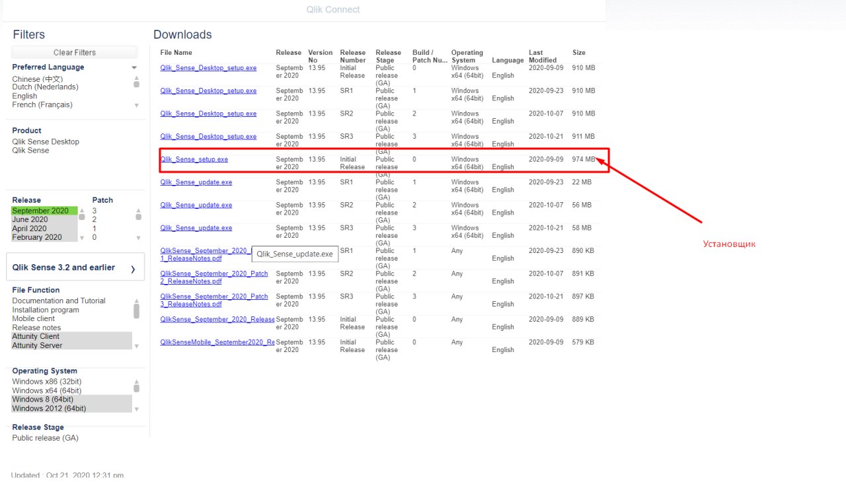846x504 pixels.
Task: Click 2020-10-21 date of update.exe SR3
Action: (546, 228)
